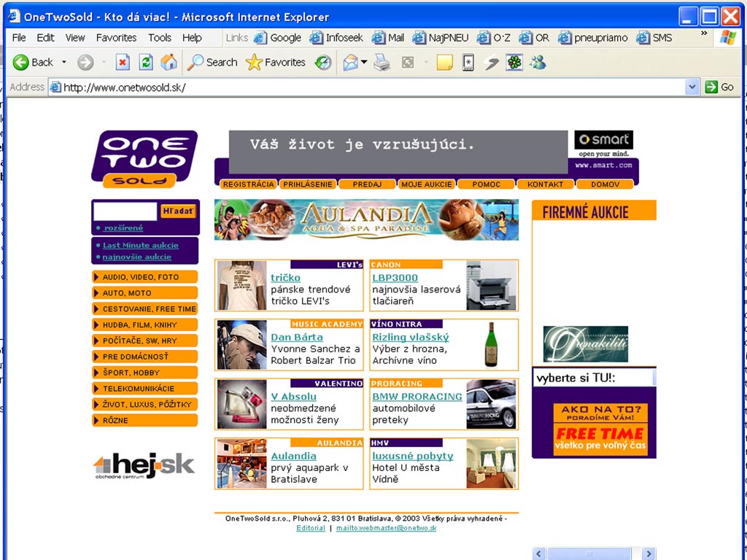Open the History clock icon
The width and height of the screenshot is (747, 560).
tap(323, 63)
